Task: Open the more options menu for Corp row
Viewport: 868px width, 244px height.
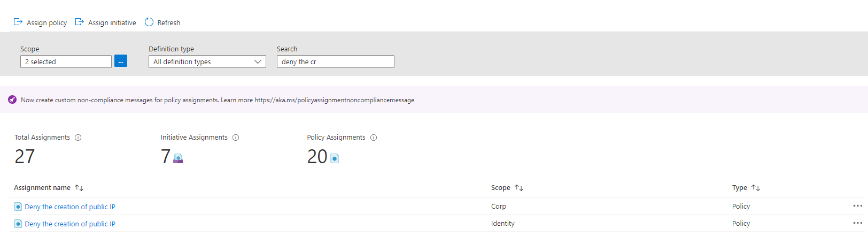Action: [x=857, y=206]
